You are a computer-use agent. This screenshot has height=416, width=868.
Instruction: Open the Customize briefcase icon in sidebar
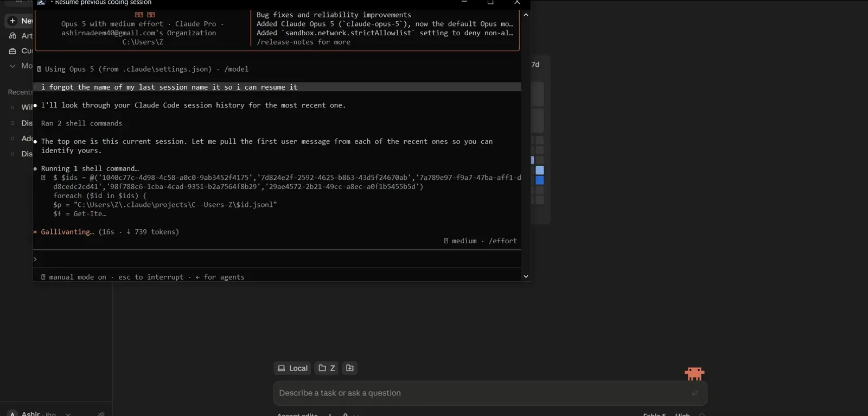12,51
